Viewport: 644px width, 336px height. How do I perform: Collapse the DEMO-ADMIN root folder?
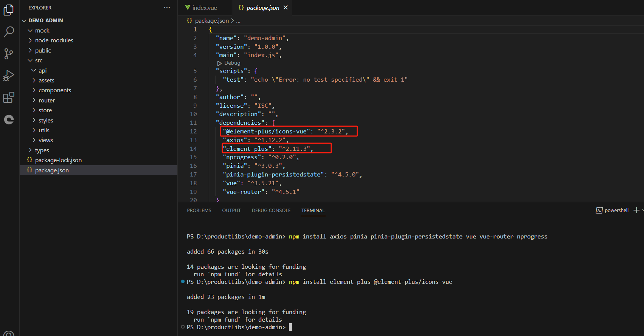click(24, 20)
